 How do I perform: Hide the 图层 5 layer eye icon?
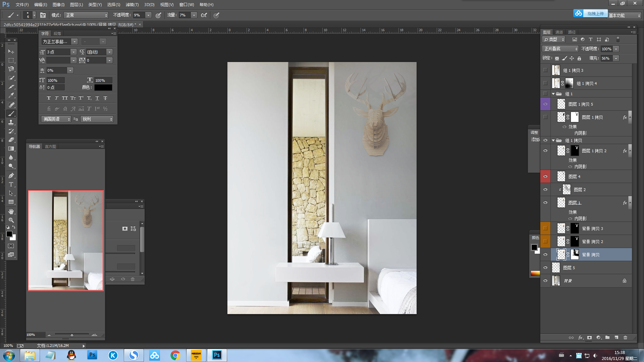point(545,267)
